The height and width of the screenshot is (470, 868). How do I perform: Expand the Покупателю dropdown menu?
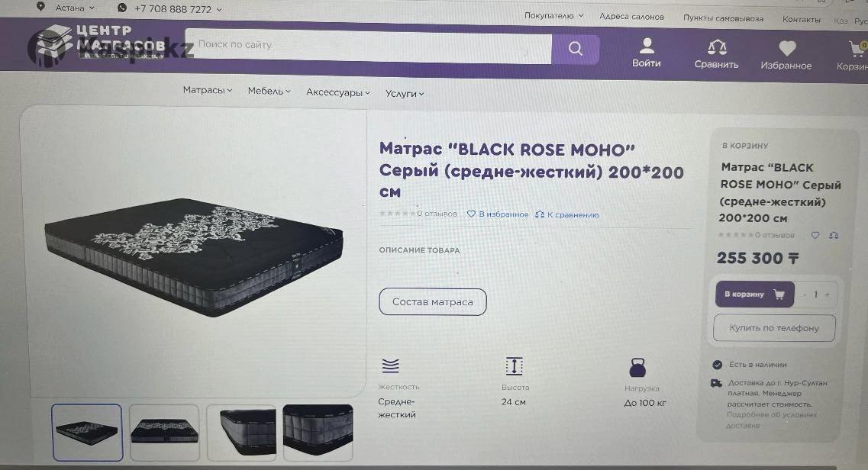[553, 15]
